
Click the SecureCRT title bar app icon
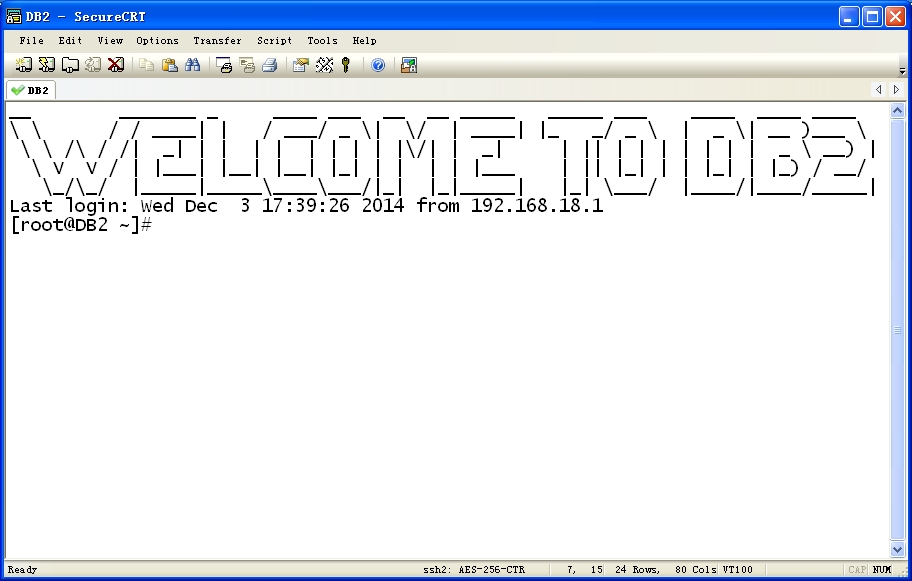[14, 16]
